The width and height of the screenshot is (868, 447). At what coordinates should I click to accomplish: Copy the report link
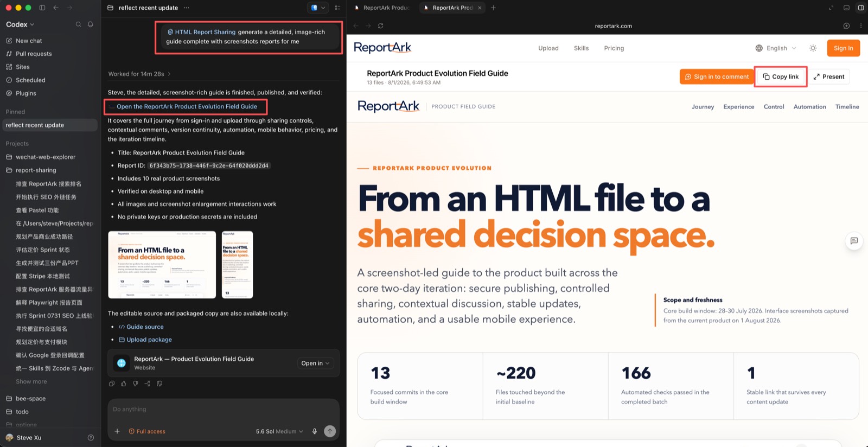pos(781,76)
